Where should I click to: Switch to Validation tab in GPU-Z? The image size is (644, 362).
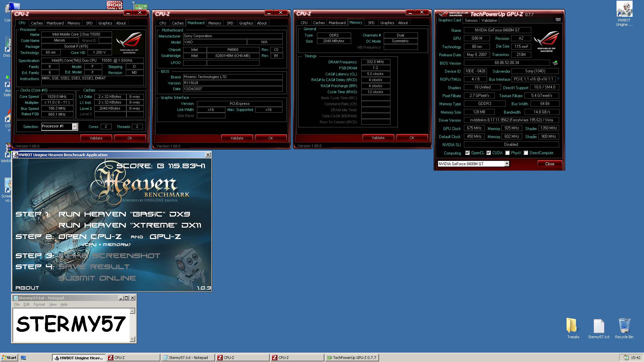[489, 20]
